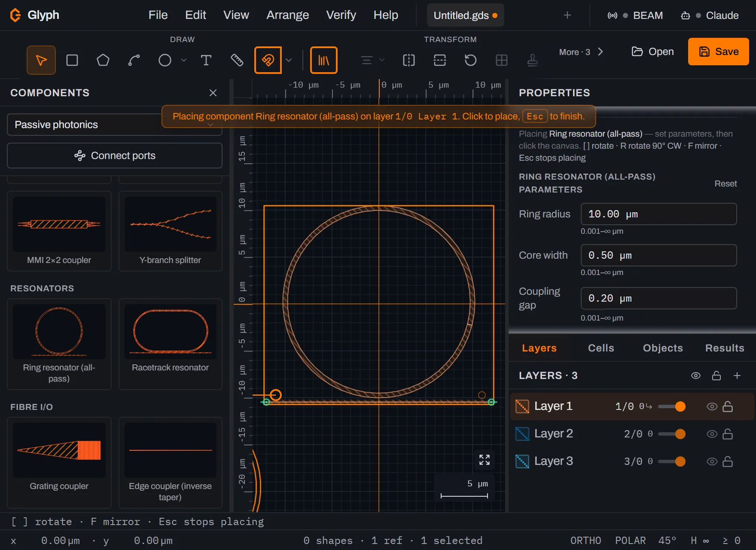Open the Arrange menu
This screenshot has height=550, width=756.
pyautogui.click(x=287, y=15)
